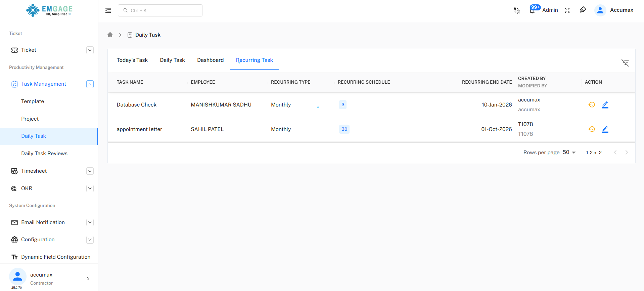Screen dimensions: 644x291
Task: Open the Accumax user profile menu
Action: click(x=614, y=10)
